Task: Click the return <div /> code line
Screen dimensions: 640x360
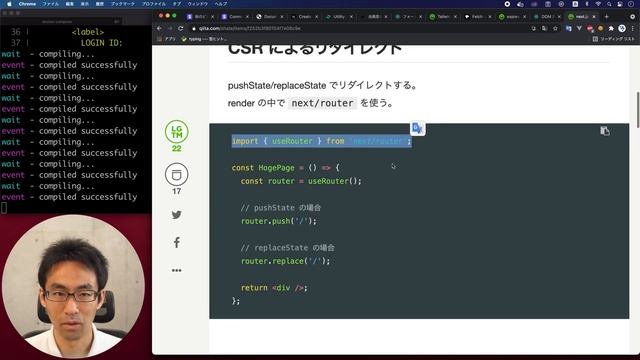Action: tap(274, 288)
